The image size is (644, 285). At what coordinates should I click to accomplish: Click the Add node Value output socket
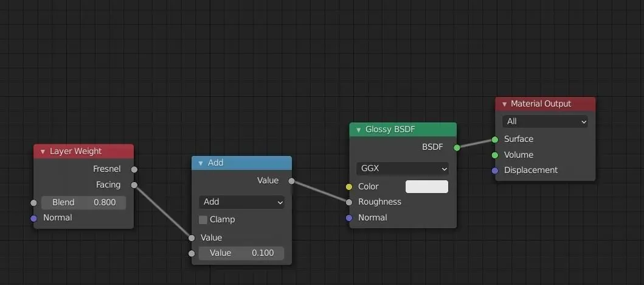tap(292, 181)
